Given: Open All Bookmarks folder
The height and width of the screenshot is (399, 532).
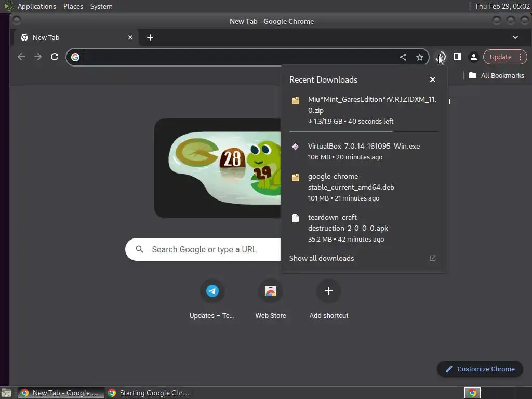Looking at the screenshot, I should [496, 75].
